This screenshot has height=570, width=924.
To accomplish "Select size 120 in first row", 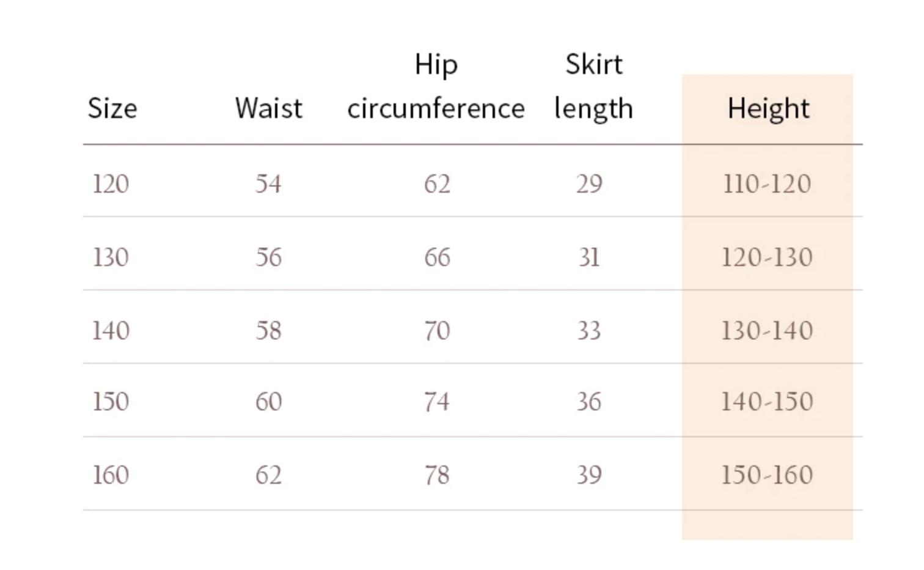I will pos(111,183).
